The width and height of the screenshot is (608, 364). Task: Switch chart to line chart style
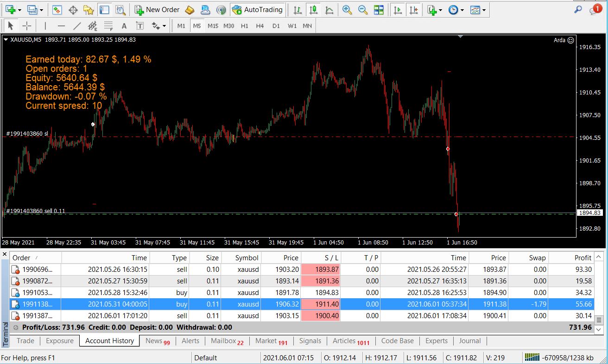coord(329,10)
